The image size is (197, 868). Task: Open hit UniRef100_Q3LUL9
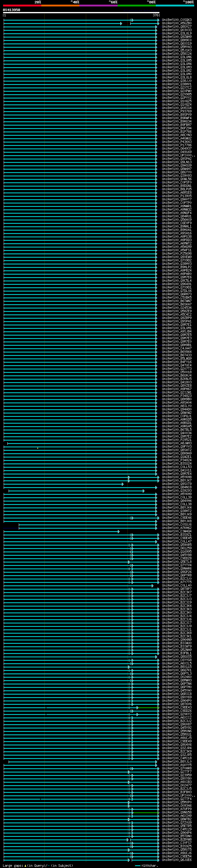[177, 33]
